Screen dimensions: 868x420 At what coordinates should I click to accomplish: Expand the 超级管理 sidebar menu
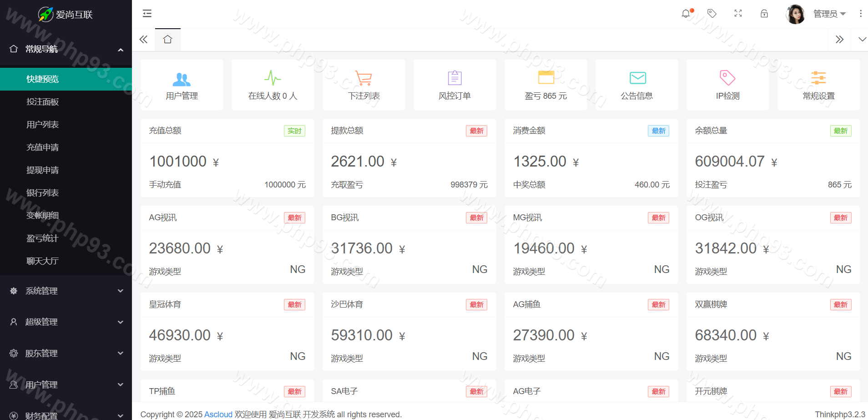(66, 322)
